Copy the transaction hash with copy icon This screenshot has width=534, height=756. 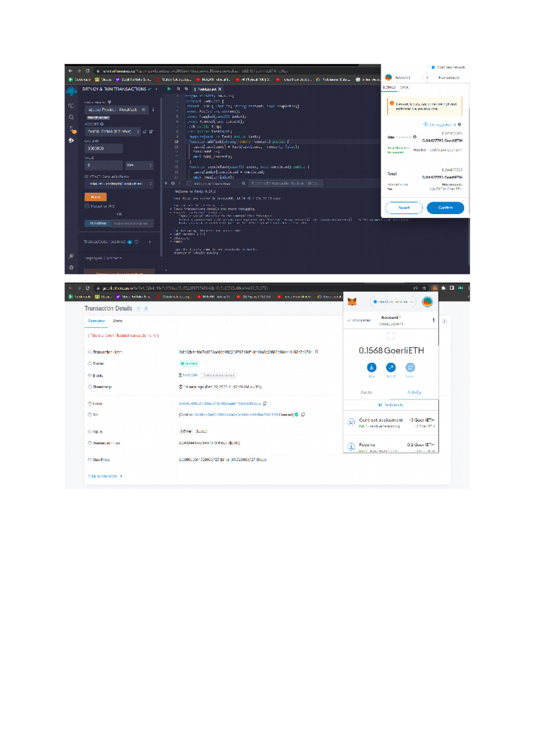[317, 352]
